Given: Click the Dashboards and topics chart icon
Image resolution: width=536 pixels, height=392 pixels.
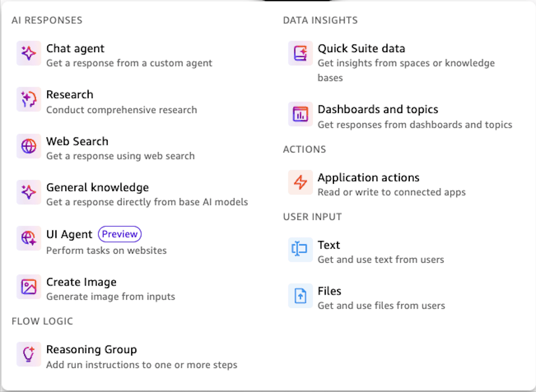Looking at the screenshot, I should pyautogui.click(x=300, y=114).
